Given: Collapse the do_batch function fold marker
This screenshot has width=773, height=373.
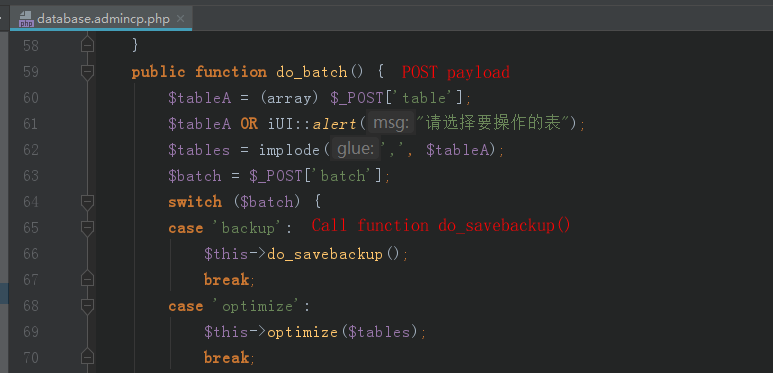Looking at the screenshot, I should pyautogui.click(x=87, y=72).
